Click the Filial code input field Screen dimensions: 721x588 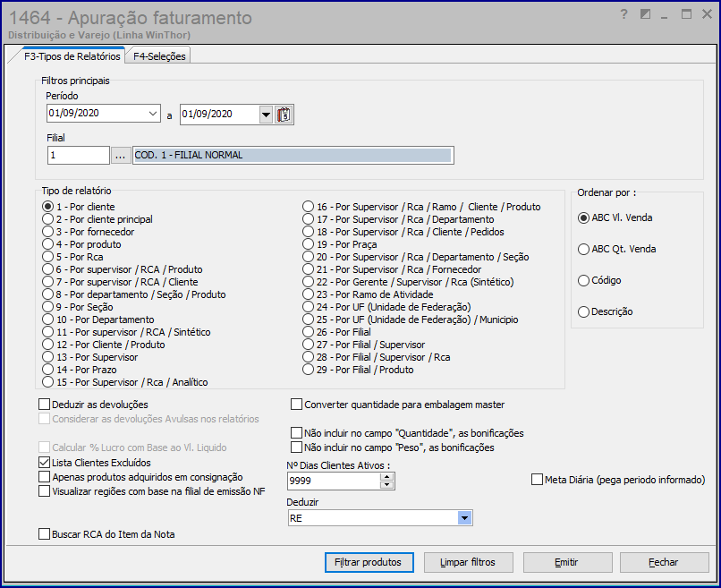[x=78, y=156]
